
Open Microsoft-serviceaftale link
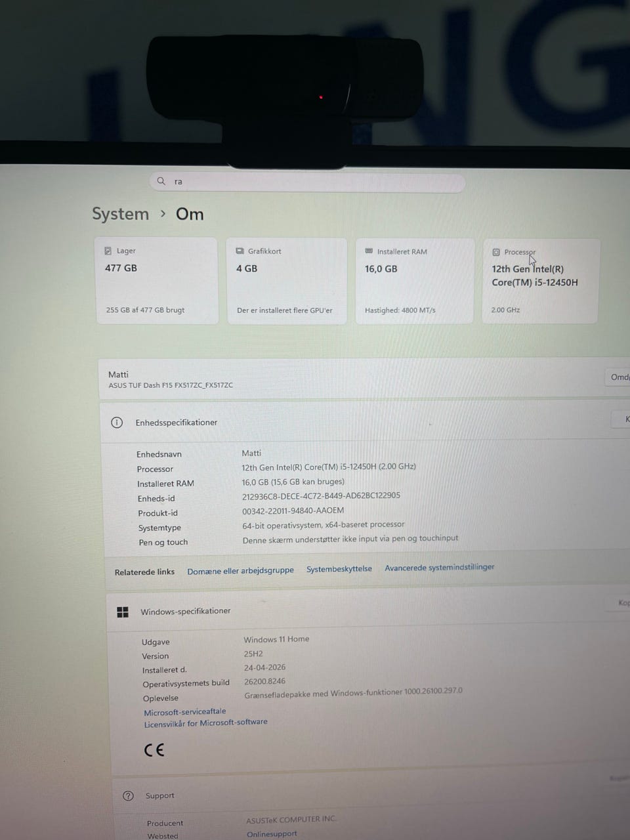pos(185,711)
